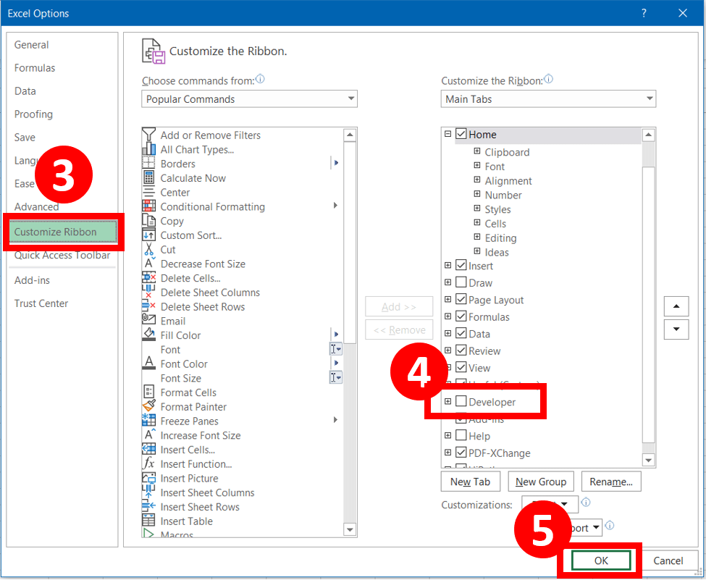Click the New Group button
Viewport: 706px width, 588px height.
click(x=541, y=482)
